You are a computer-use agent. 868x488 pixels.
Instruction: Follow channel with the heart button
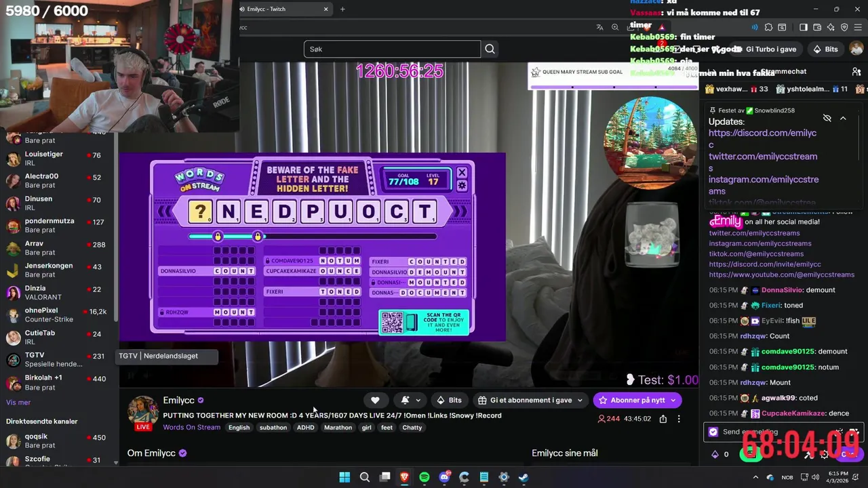click(x=375, y=400)
